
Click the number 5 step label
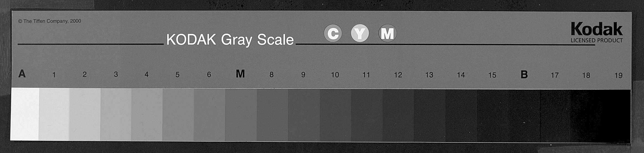(x=177, y=75)
